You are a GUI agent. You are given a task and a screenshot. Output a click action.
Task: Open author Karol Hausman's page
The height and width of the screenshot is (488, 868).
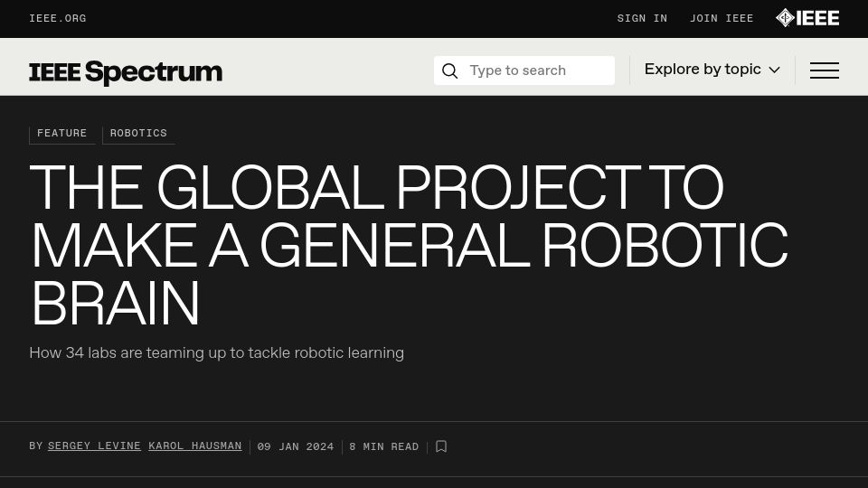[195, 446]
